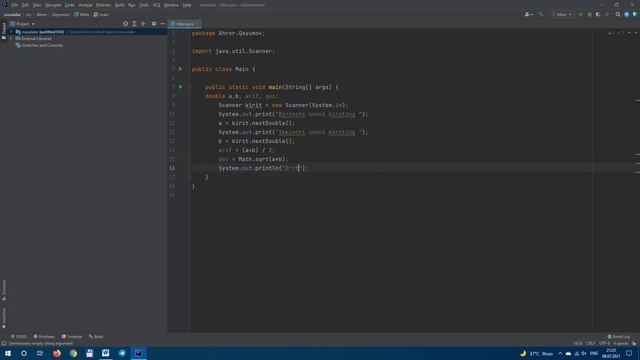Image resolution: width=640 pixels, height=360 pixels.
Task: Click the rightmost green plugin icon in toolbar
Action: (x=635, y=14)
